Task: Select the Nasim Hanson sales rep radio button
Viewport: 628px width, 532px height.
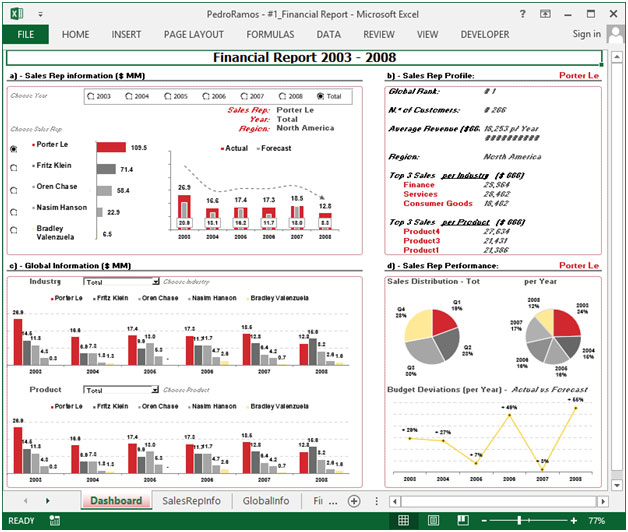Action: pos(14,212)
